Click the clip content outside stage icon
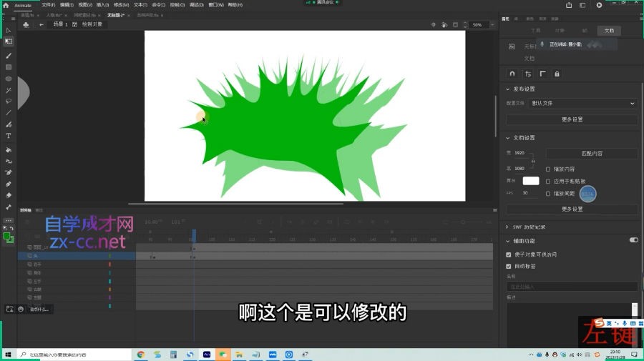The height and width of the screenshot is (361, 644). (x=455, y=24)
